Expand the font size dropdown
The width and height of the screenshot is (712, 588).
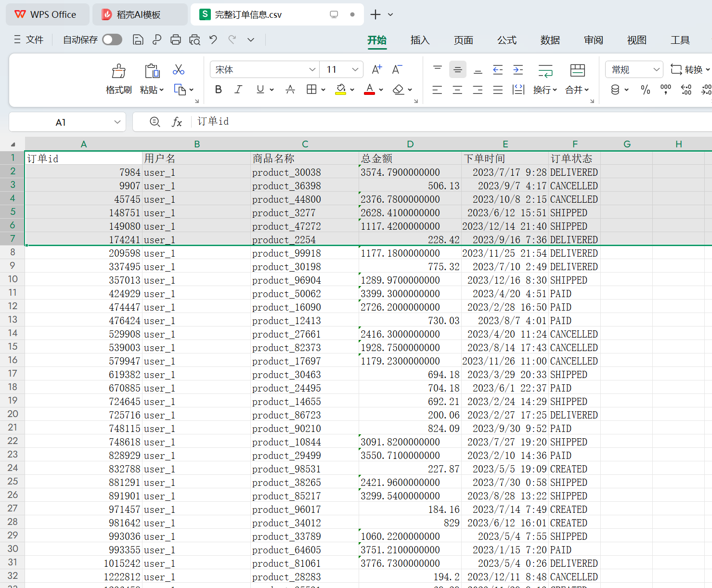pos(355,70)
